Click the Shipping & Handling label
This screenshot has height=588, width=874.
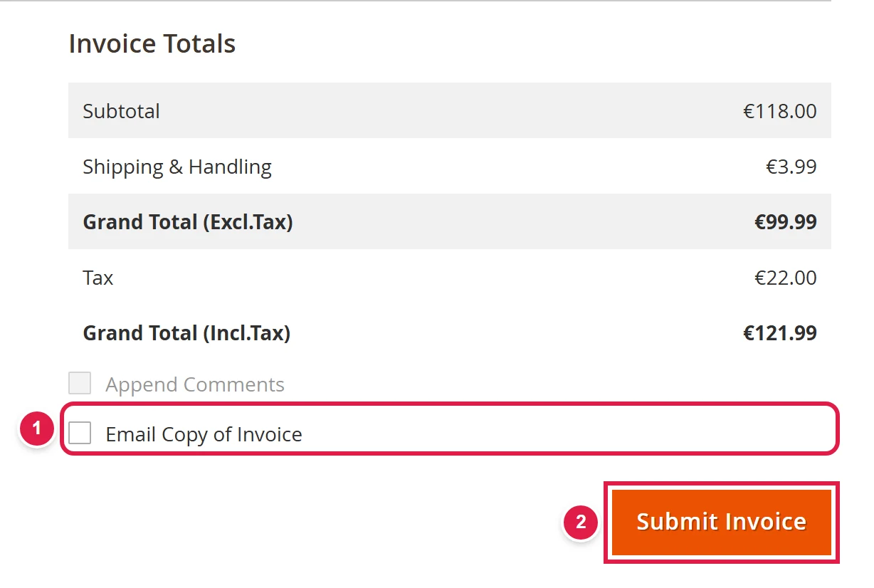click(x=177, y=167)
